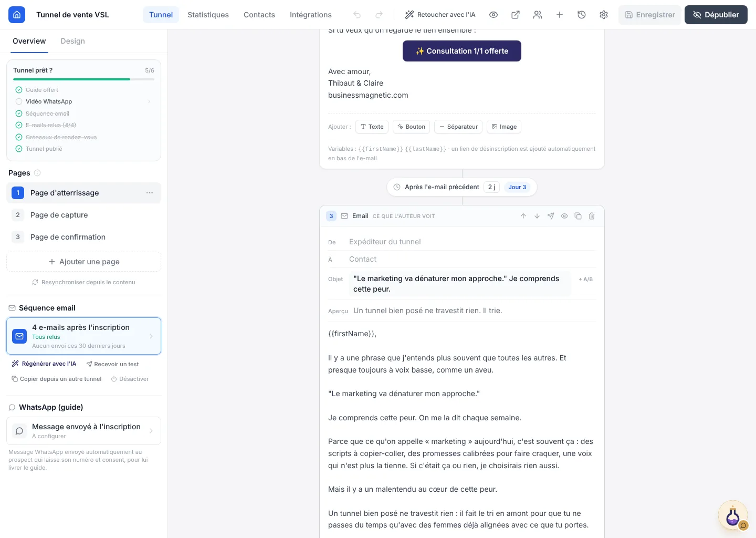Viewport: 756px width, 538px height.
Task: Click the Tunnel prêt progress bar
Action: pos(84,79)
